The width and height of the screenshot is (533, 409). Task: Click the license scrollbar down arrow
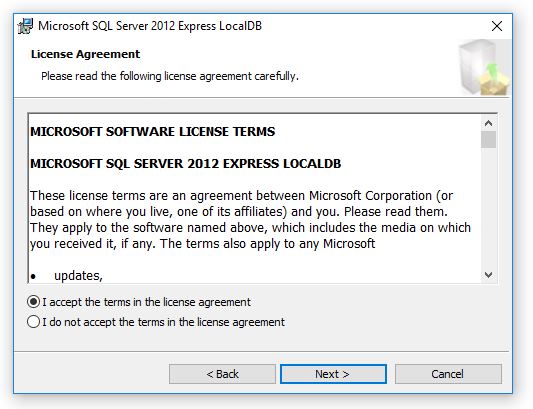click(488, 274)
